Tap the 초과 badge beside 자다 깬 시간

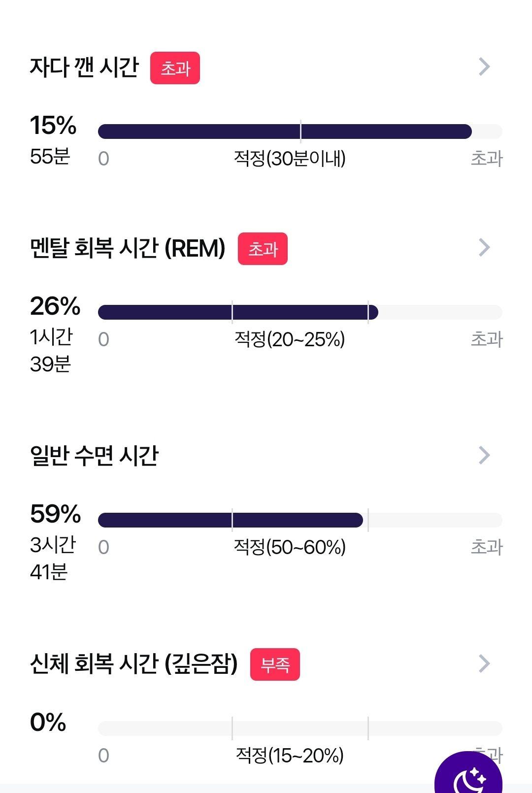click(x=175, y=68)
